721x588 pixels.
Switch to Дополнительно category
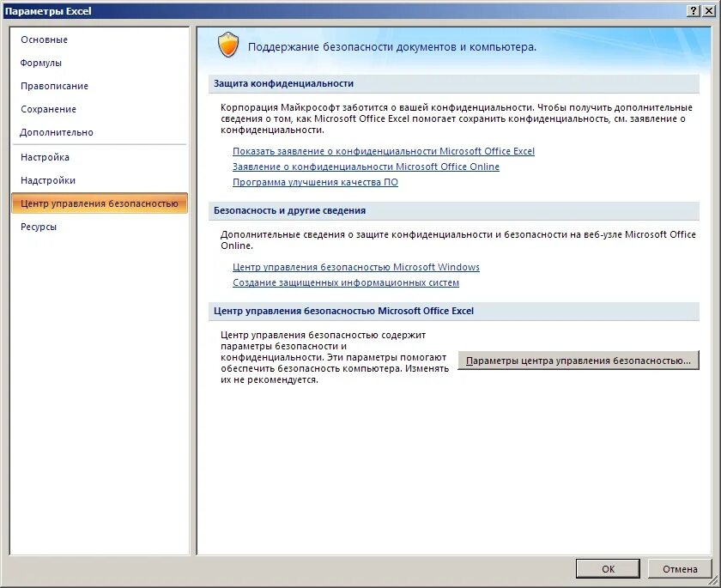(x=99, y=132)
